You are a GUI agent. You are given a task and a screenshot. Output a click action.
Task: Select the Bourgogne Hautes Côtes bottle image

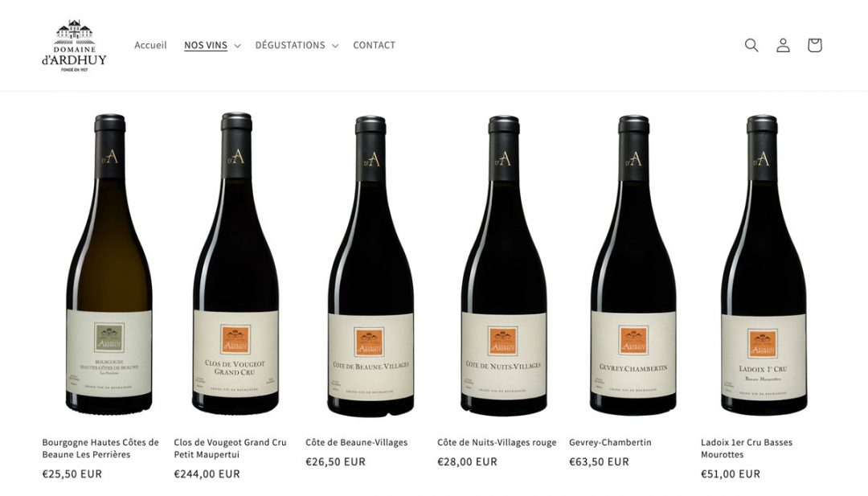(109, 264)
